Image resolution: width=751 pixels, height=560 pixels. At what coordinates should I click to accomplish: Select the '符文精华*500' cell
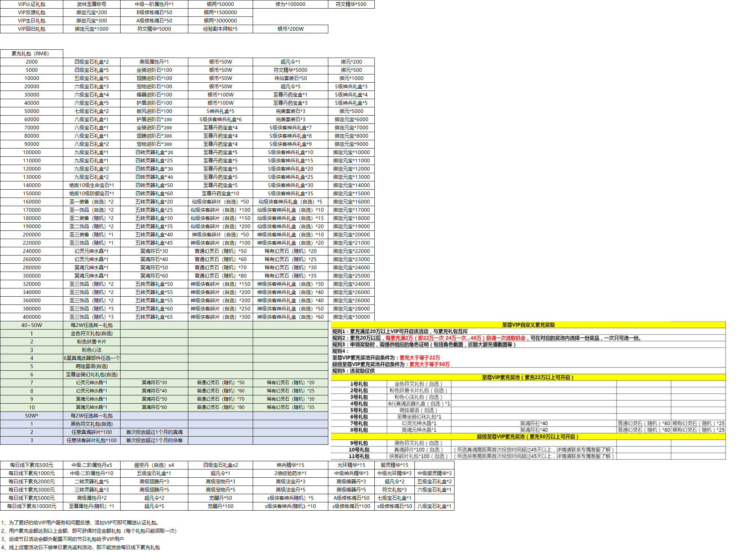point(351,4)
